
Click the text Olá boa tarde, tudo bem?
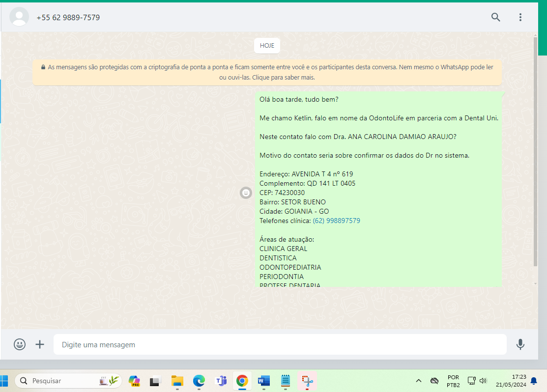[x=299, y=99]
